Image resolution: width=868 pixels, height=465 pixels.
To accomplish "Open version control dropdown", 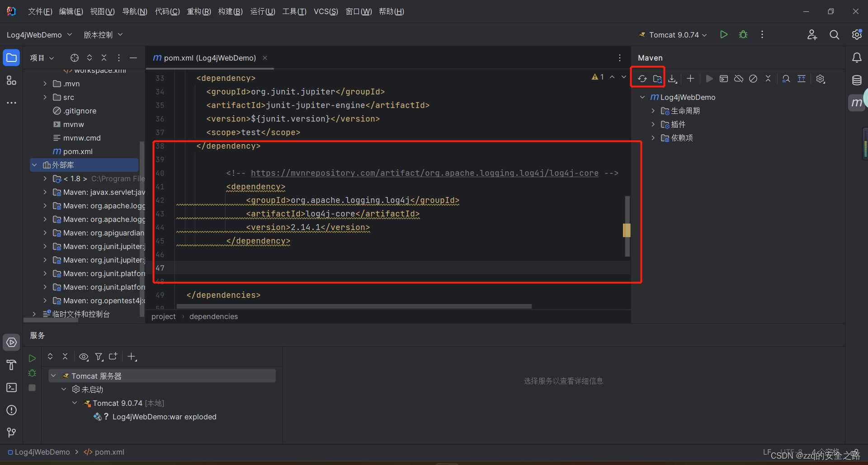I will (103, 35).
